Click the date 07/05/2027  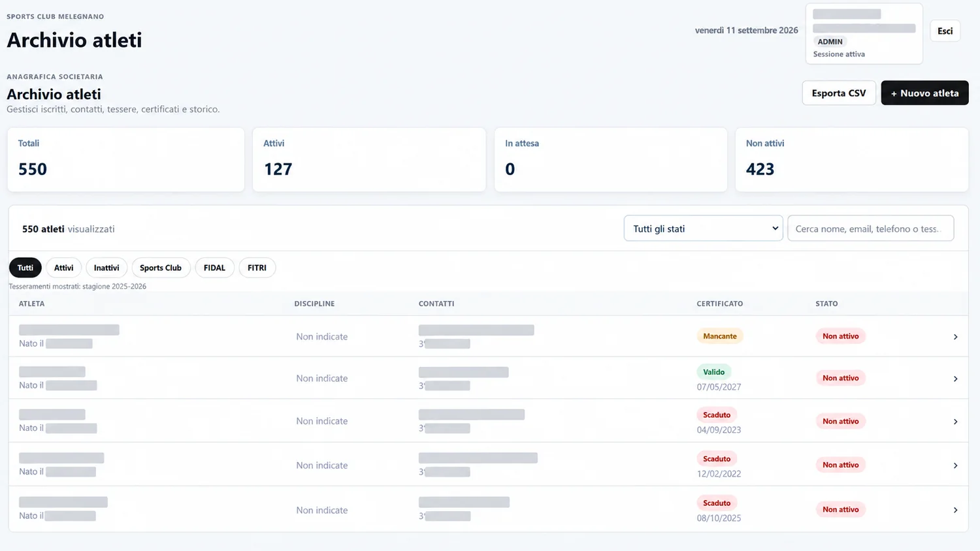point(719,387)
